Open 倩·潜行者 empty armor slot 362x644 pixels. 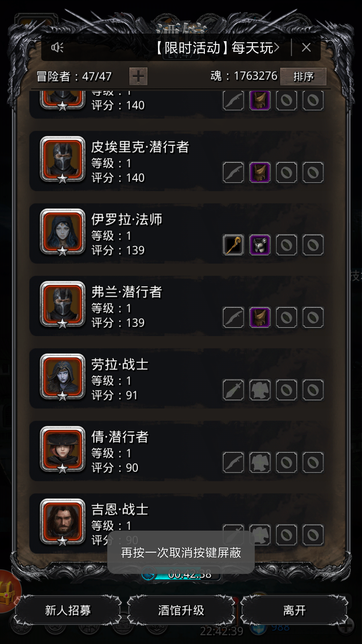(260, 462)
